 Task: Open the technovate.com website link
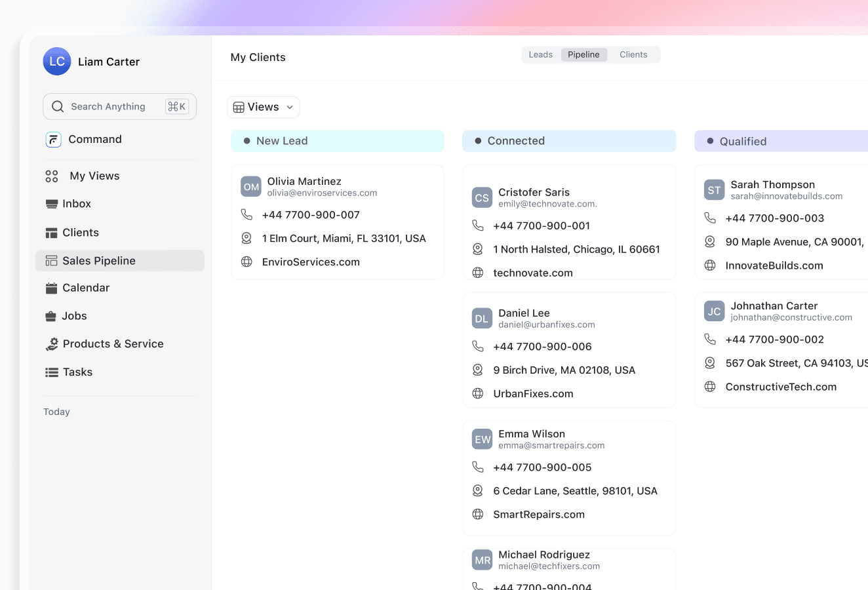click(x=533, y=273)
